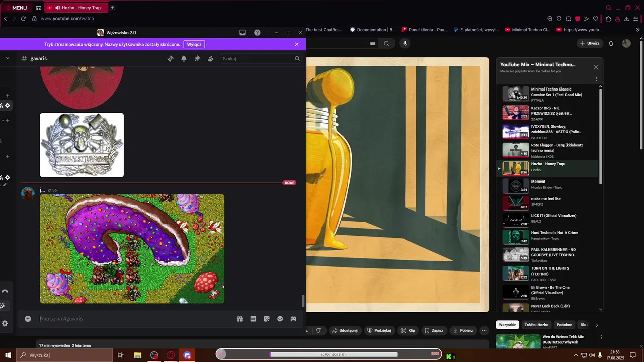This screenshot has height=362, width=644.
Task: Click the Utwórz create button on YouTube
Action: [x=589, y=43]
